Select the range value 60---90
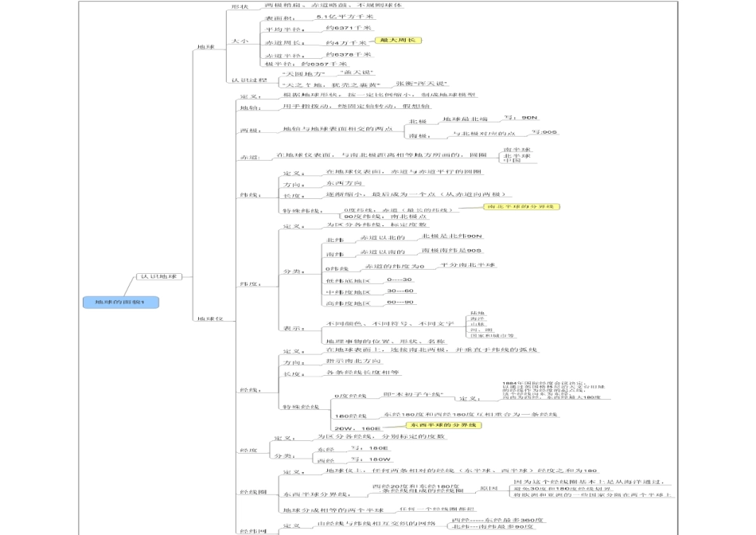The width and height of the screenshot is (756, 535). (400, 303)
